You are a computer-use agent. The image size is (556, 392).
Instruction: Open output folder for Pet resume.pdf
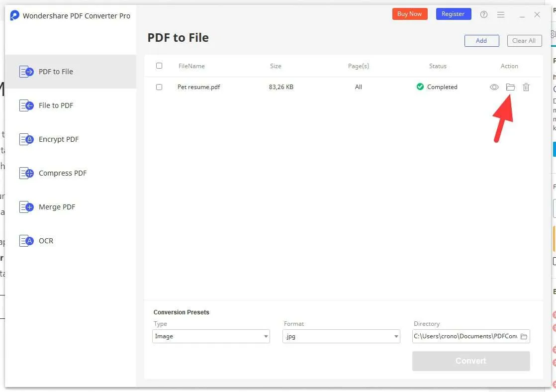[510, 87]
